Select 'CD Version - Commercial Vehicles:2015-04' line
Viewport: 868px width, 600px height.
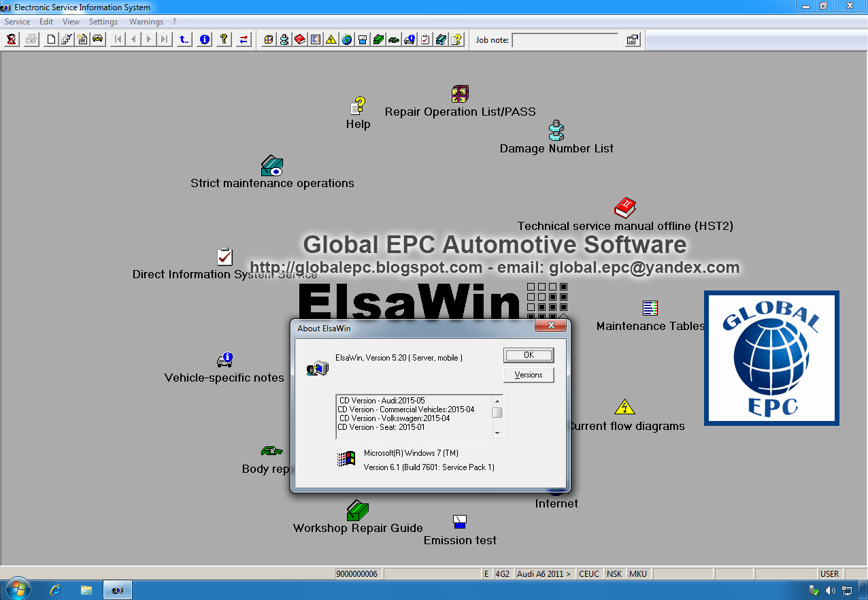[x=406, y=410]
